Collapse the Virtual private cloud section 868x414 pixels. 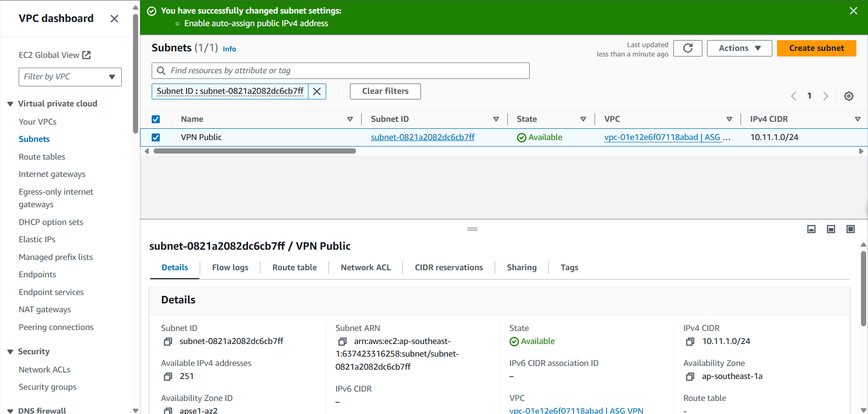pos(10,104)
